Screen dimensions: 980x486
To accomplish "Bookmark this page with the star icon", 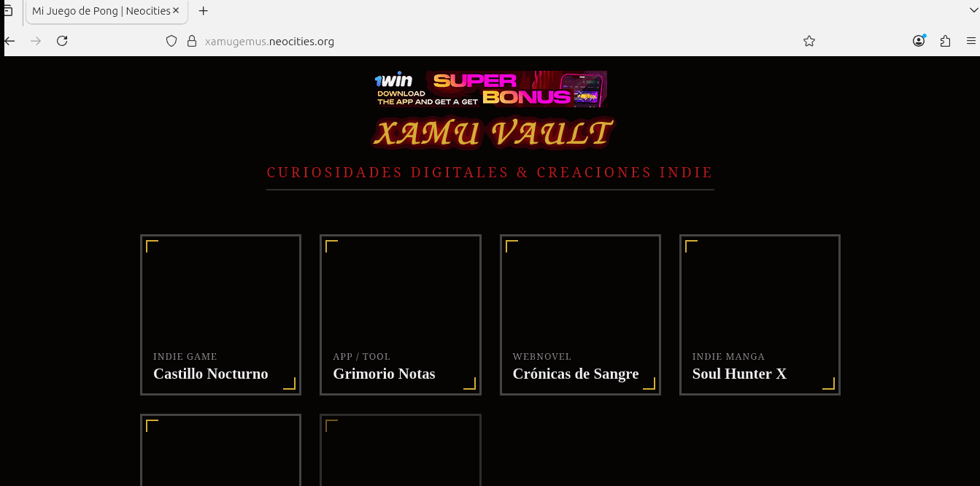I will coord(809,41).
